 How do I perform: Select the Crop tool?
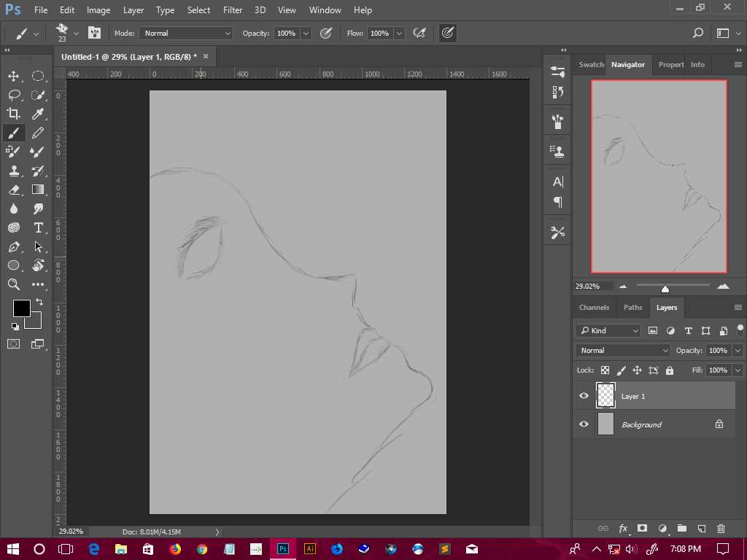tap(13, 114)
